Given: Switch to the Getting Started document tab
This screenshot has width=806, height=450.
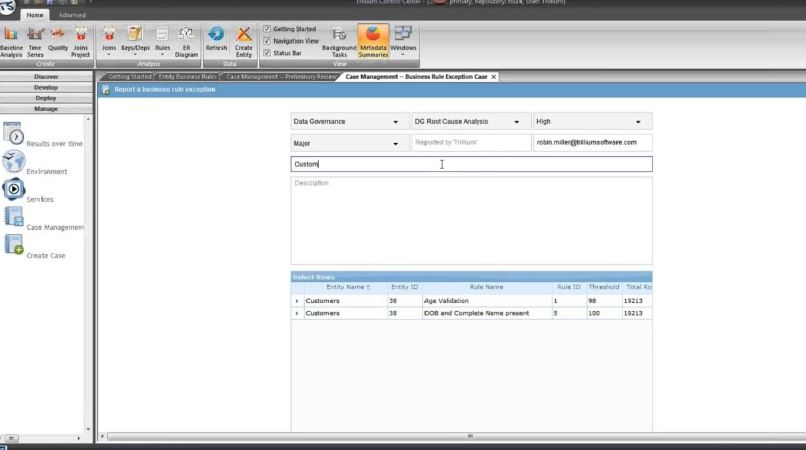Looking at the screenshot, I should tap(129, 77).
